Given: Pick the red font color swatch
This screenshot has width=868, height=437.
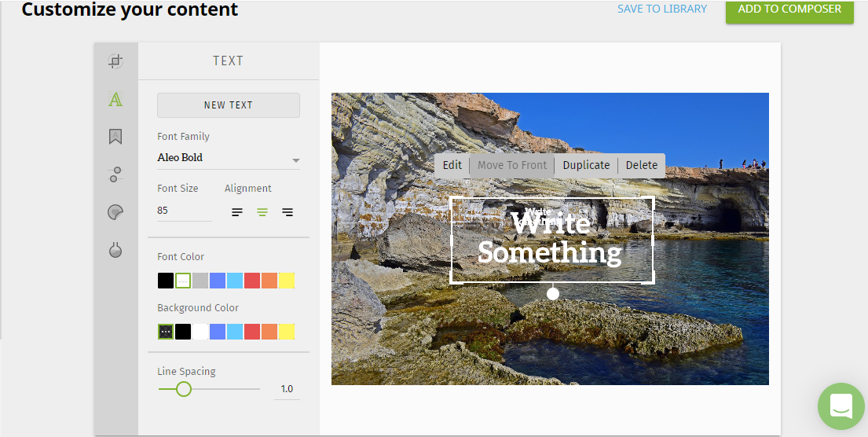Looking at the screenshot, I should (252, 281).
